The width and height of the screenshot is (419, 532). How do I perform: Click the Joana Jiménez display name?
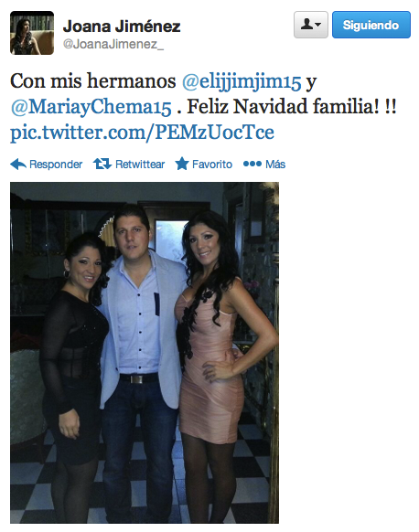[x=122, y=27]
